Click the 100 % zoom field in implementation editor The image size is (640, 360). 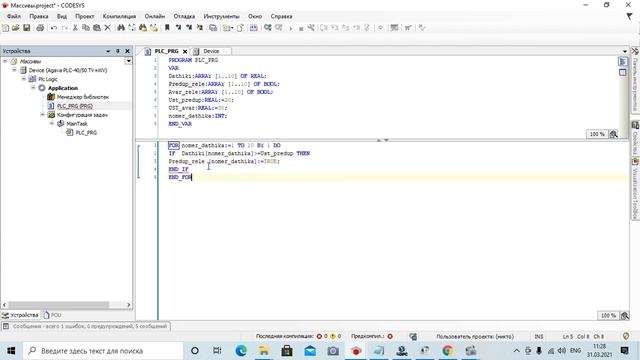click(609, 316)
